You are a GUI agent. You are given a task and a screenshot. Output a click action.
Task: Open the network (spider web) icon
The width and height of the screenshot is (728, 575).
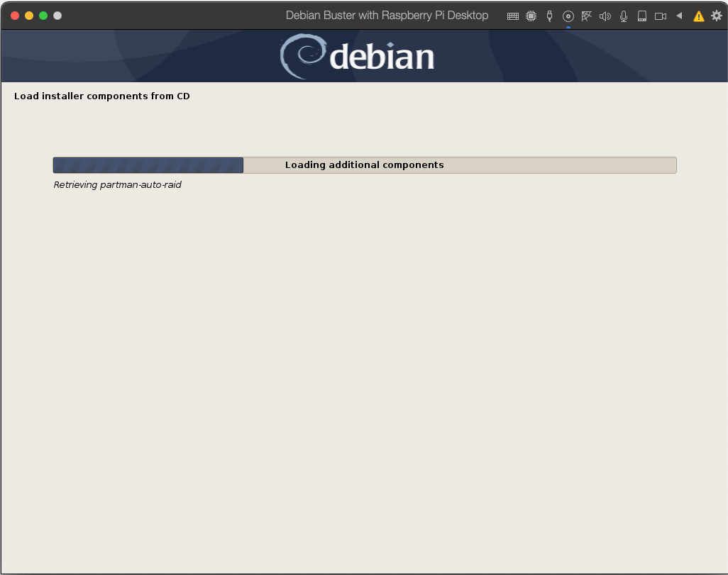pos(586,16)
